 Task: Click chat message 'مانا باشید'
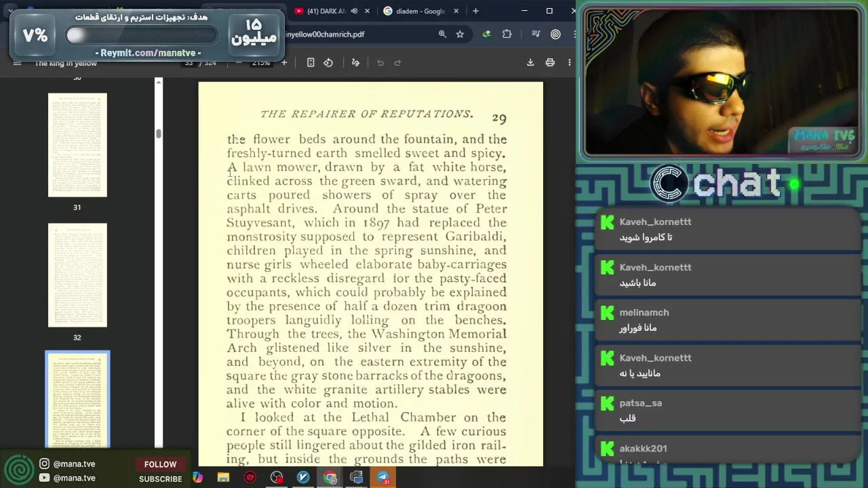tap(637, 283)
